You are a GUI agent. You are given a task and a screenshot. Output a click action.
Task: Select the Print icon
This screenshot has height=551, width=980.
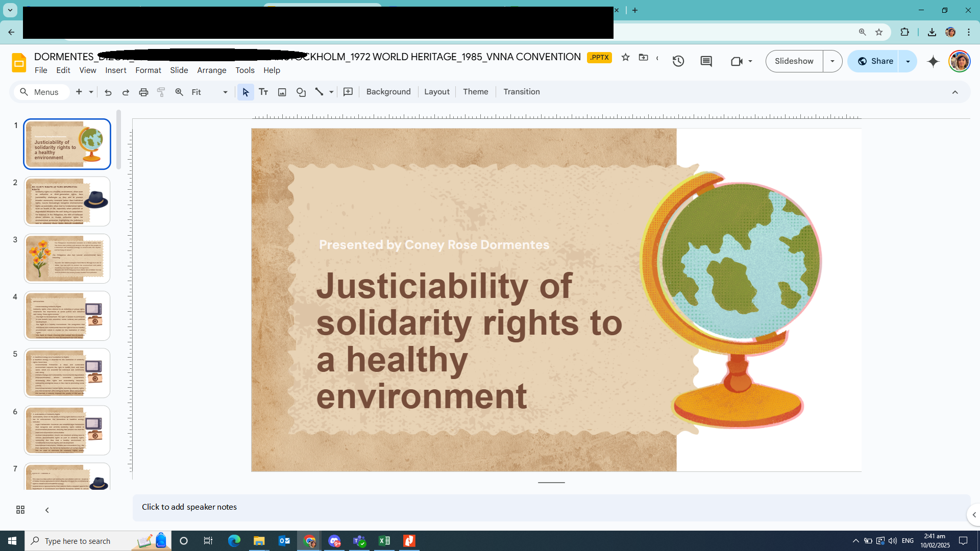point(143,92)
